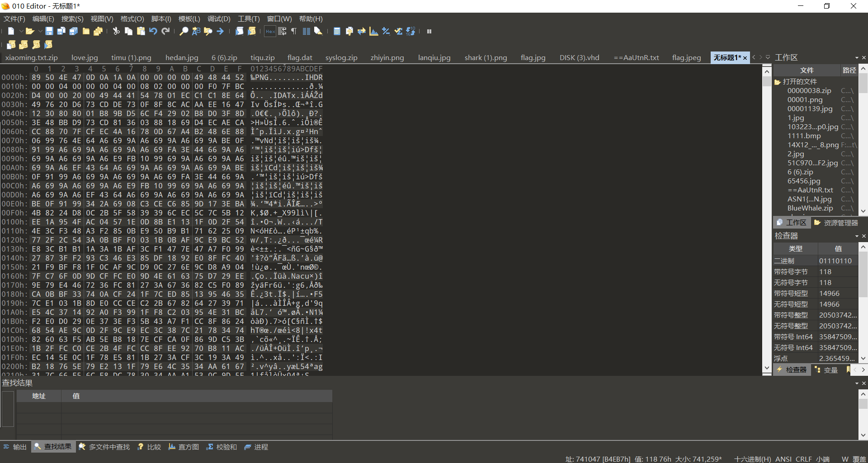Viewport: 868px width, 463px height.
Task: Save the current file with floppy icon
Action: click(49, 31)
